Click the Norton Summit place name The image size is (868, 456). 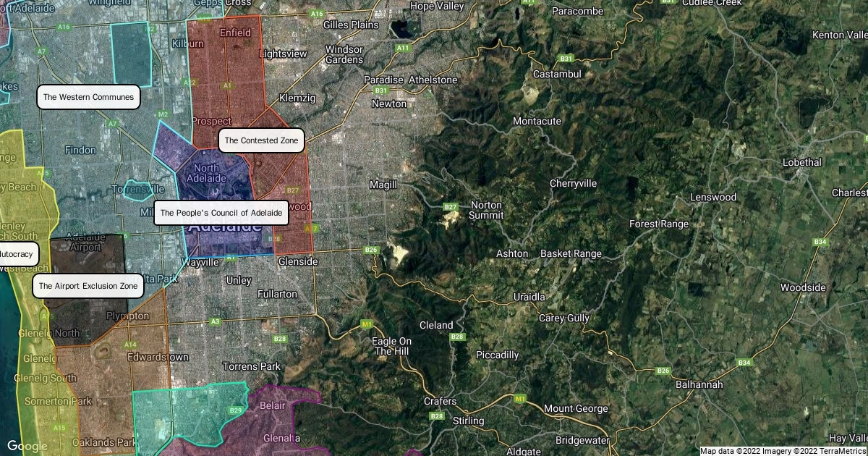click(x=485, y=210)
